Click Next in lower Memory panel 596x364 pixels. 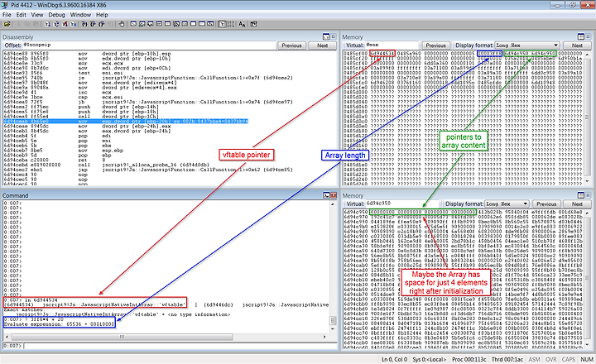pyautogui.click(x=577, y=204)
